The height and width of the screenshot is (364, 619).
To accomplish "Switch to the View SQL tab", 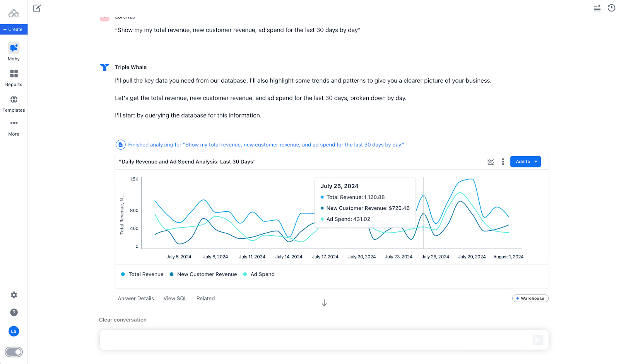I will 175,298.
